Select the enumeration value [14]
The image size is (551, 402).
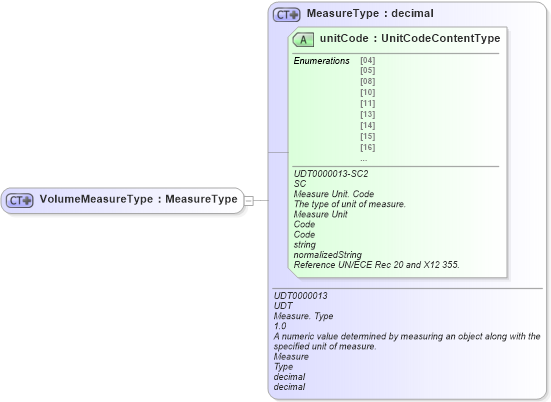click(x=368, y=125)
